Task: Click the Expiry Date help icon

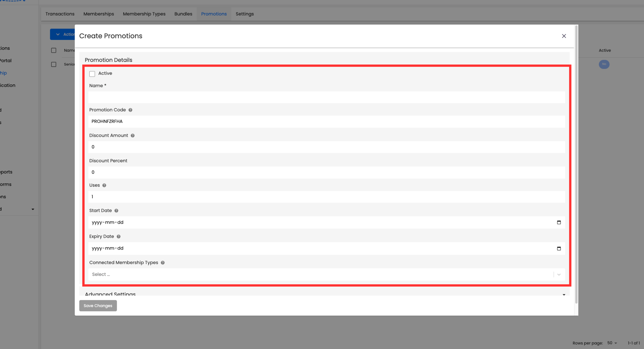Action: tap(118, 237)
